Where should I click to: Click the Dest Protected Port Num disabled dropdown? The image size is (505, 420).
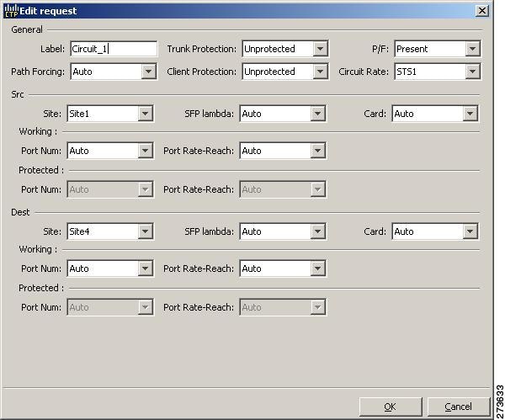pos(110,307)
